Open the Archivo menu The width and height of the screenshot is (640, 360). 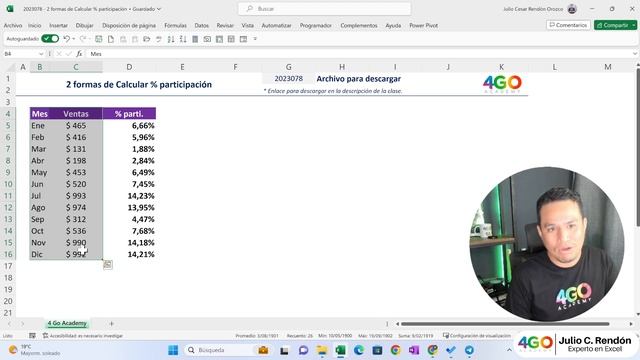coord(13,25)
